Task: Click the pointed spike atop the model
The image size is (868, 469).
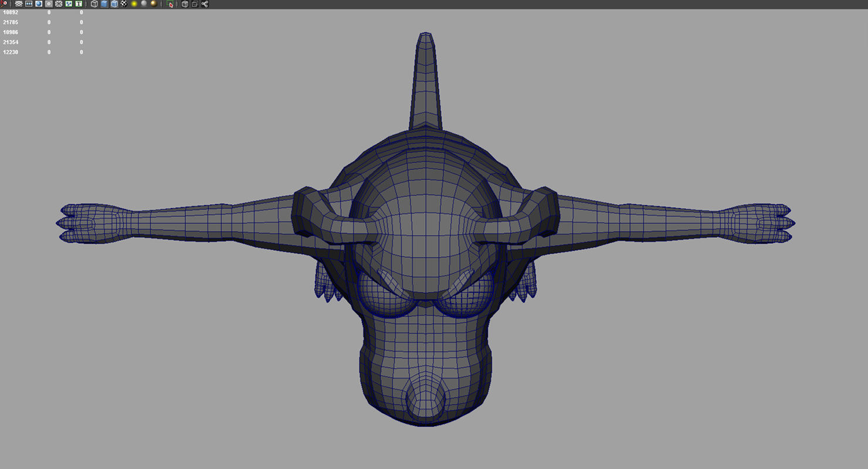Action: pyautogui.click(x=426, y=81)
